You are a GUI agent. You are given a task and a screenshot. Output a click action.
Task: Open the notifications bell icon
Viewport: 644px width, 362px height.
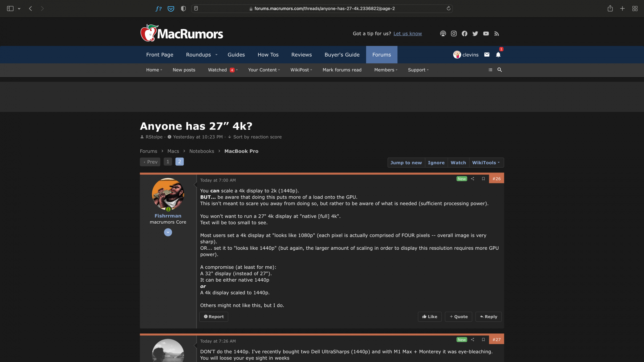498,55
